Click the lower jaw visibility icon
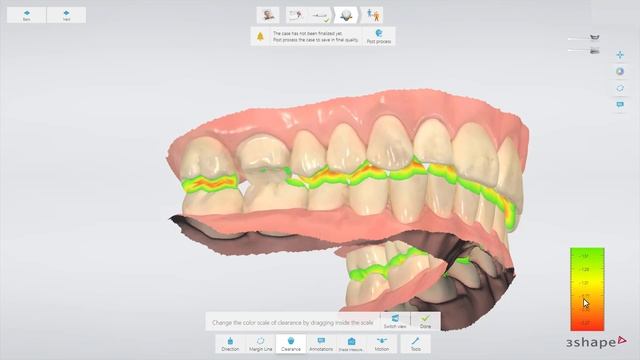The image size is (640, 360). click(x=595, y=51)
